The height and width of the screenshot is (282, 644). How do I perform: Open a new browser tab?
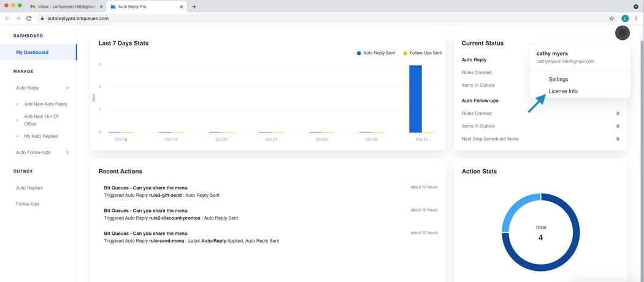[x=194, y=7]
